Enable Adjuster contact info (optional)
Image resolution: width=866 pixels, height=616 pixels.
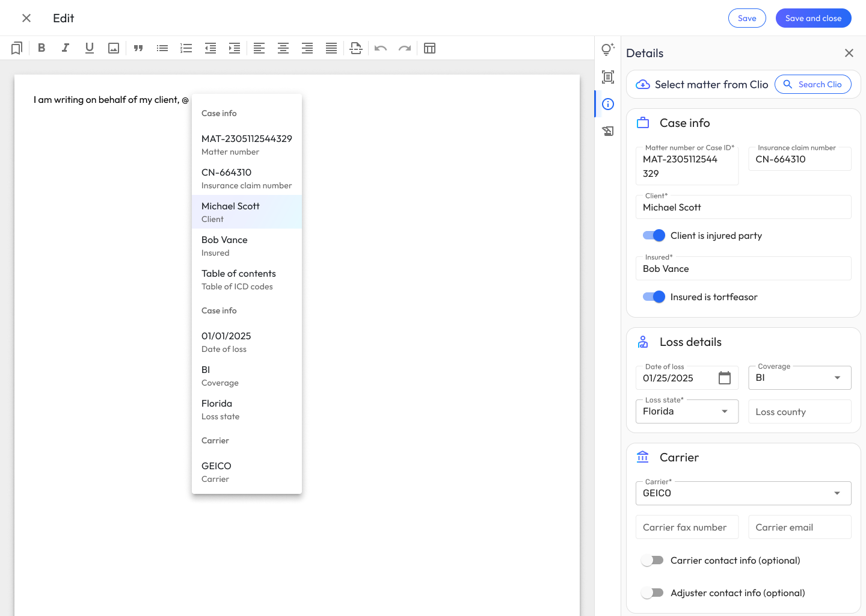click(653, 593)
